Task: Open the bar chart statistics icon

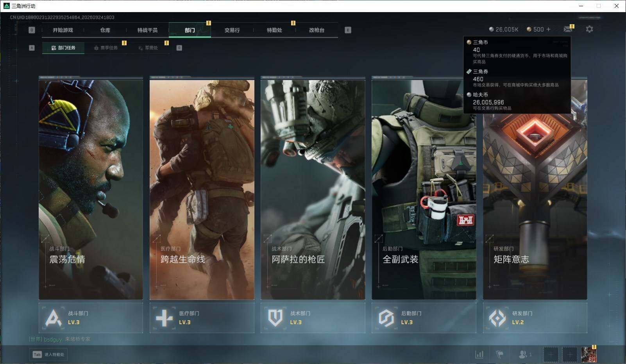Action: click(x=479, y=354)
